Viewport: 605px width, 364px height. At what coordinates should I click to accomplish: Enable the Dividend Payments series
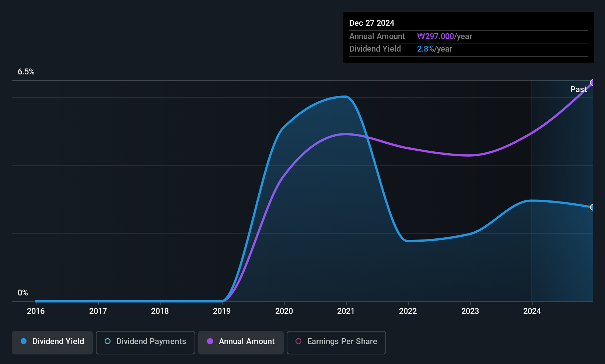point(146,342)
